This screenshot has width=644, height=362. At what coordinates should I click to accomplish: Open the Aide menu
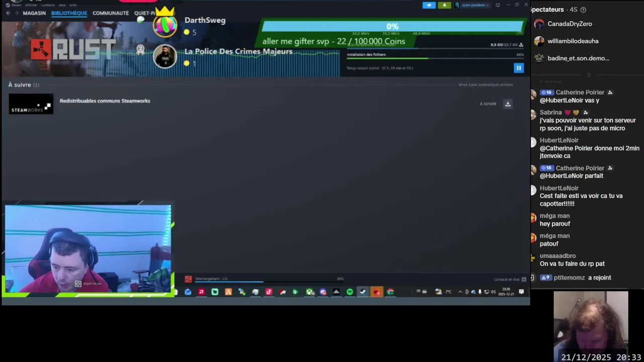[x=73, y=5]
